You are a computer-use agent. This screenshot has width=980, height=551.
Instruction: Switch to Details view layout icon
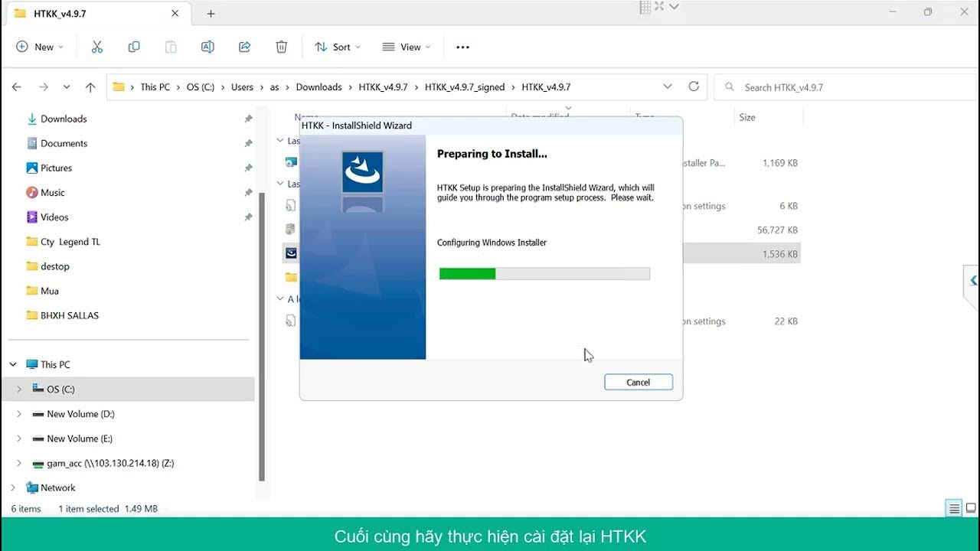coord(954,508)
